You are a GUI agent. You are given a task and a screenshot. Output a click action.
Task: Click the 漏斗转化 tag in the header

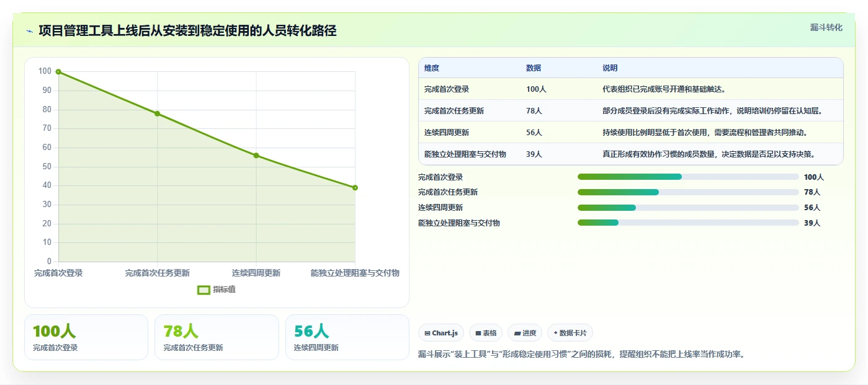pyautogui.click(x=826, y=28)
